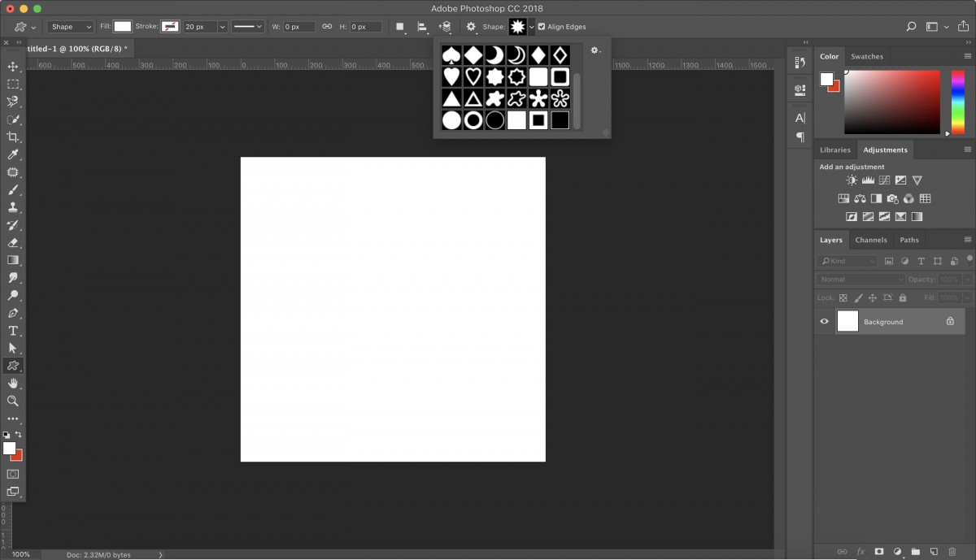Viewport: 976px width, 560px height.
Task: Select the Type tool
Action: tap(13, 331)
